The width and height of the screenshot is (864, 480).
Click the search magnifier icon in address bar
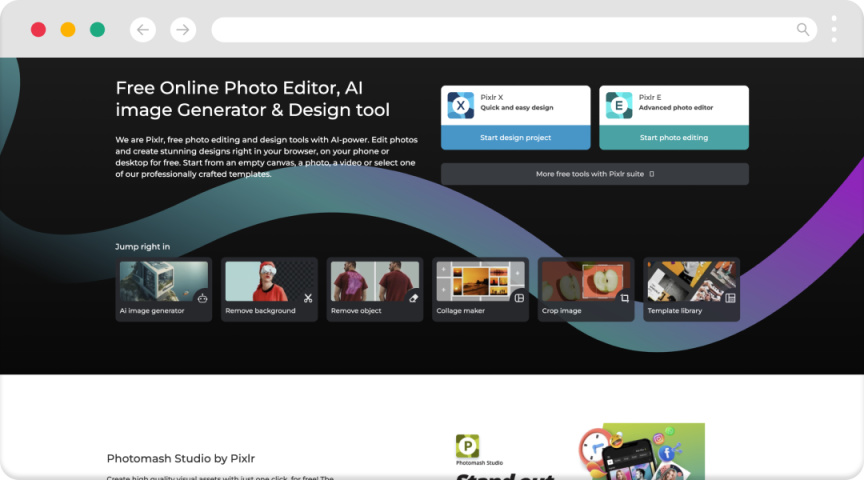pyautogui.click(x=803, y=30)
